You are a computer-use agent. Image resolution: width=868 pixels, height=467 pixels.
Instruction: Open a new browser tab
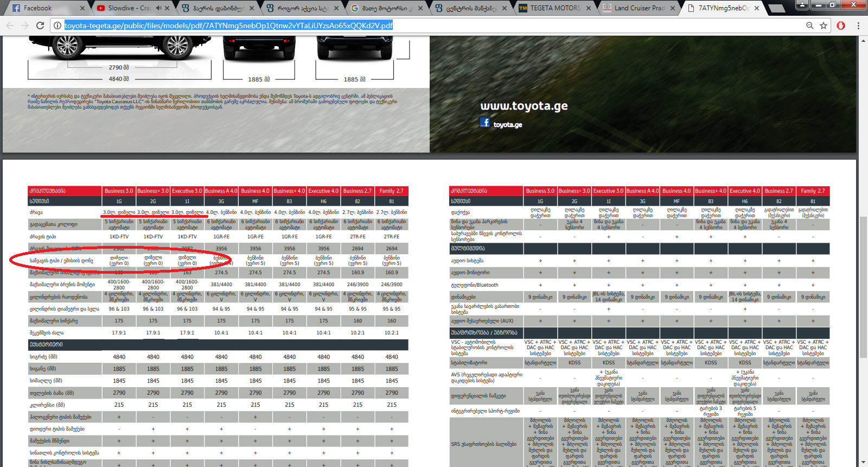[777, 8]
